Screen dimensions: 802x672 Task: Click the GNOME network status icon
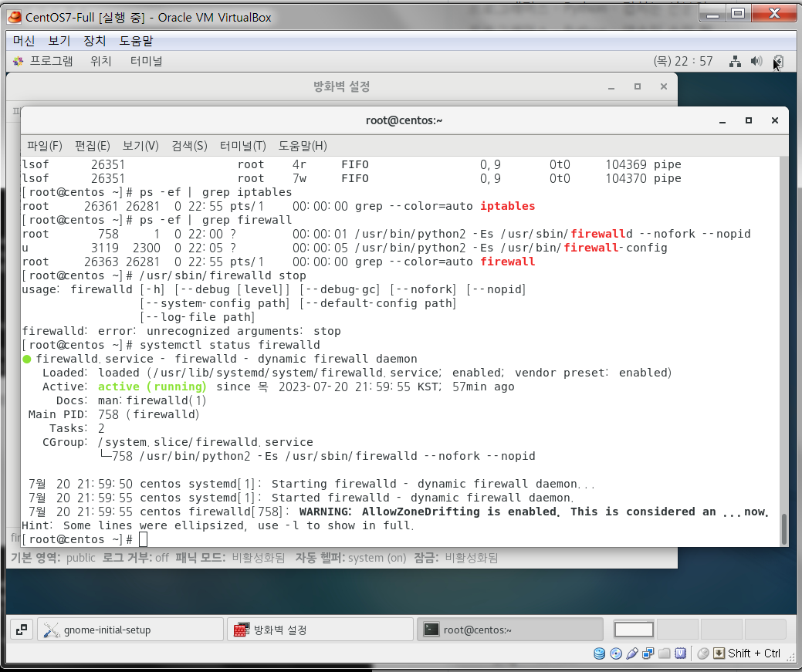pyautogui.click(x=735, y=62)
